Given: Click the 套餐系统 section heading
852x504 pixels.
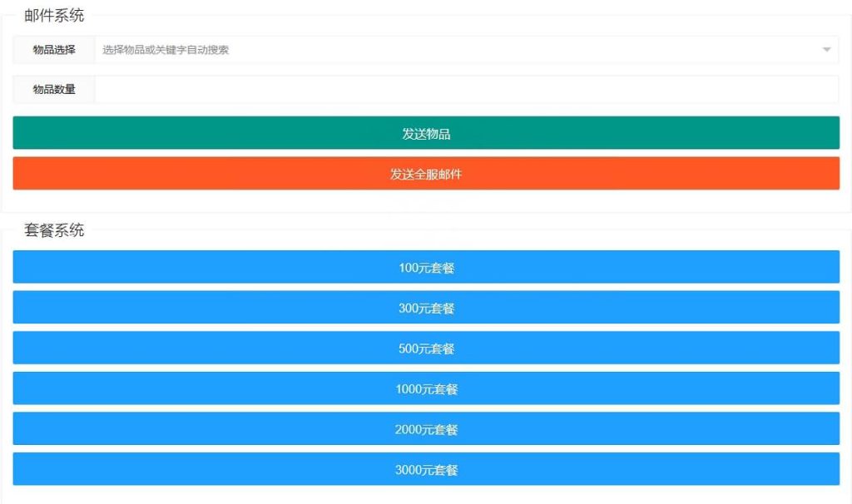Looking at the screenshot, I should coord(54,231).
